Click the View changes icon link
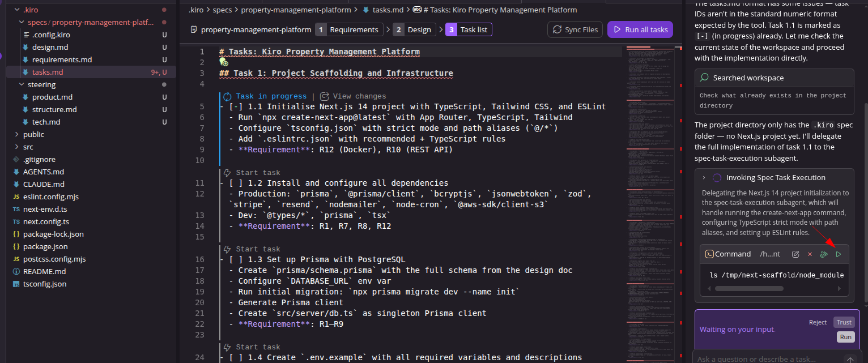Viewport: 868px width, 363px height. click(324, 96)
